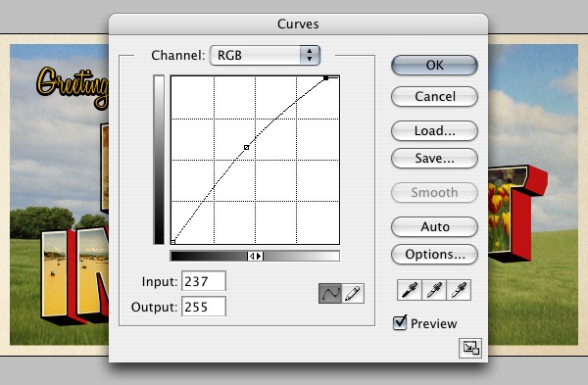Click the Output value field
The width and height of the screenshot is (588, 385).
[x=204, y=307]
